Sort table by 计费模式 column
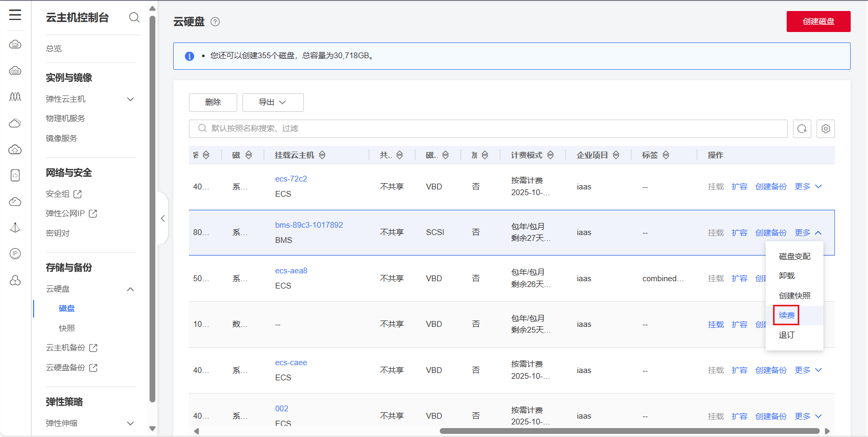 coord(551,155)
